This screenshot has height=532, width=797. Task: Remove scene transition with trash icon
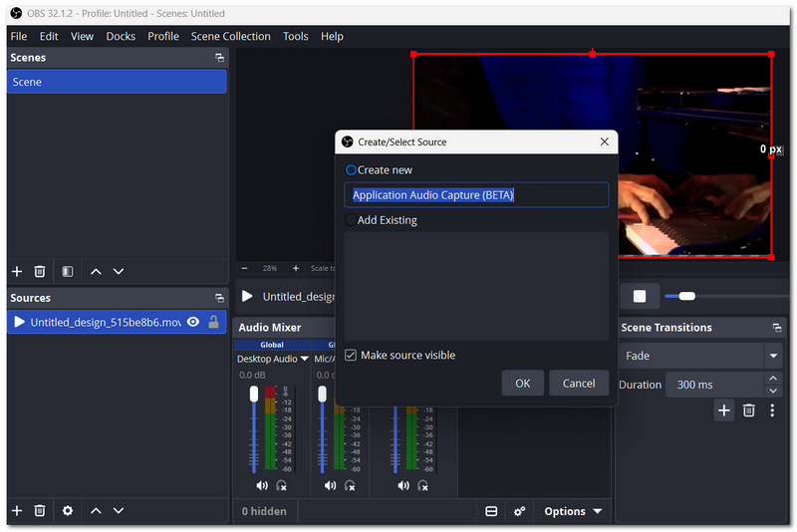pyautogui.click(x=749, y=410)
